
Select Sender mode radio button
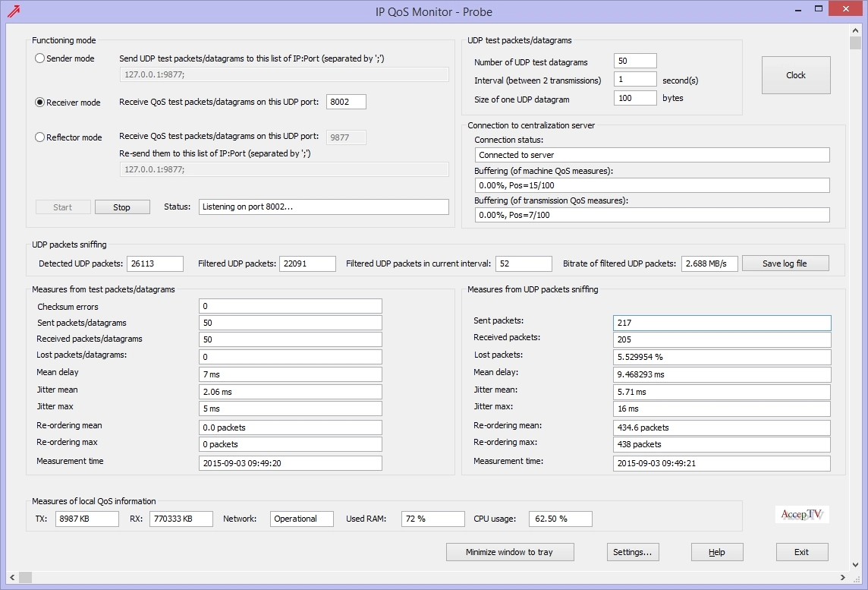(40, 58)
